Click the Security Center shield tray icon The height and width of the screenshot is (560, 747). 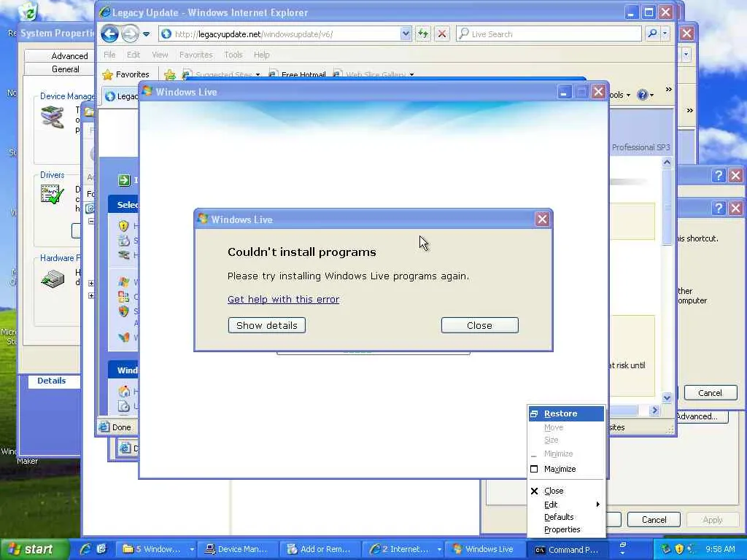pyautogui.click(x=679, y=549)
